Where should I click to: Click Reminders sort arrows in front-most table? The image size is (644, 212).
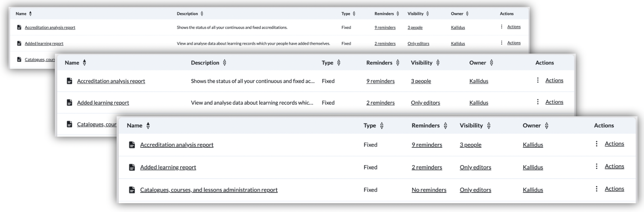(x=445, y=126)
